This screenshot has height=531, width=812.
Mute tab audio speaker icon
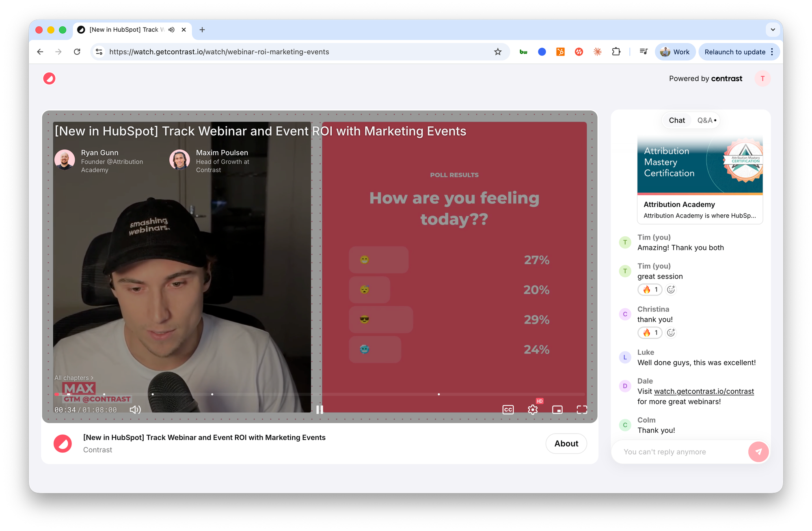click(x=172, y=30)
